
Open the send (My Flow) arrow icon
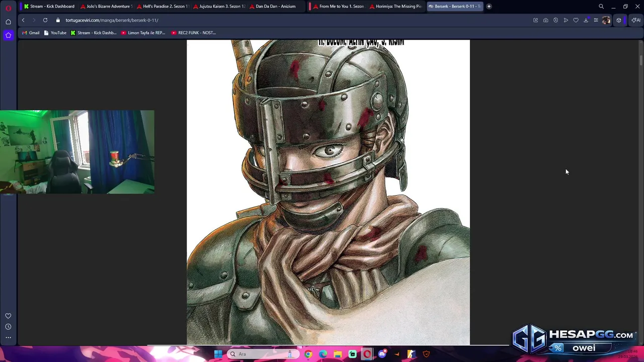(566, 20)
